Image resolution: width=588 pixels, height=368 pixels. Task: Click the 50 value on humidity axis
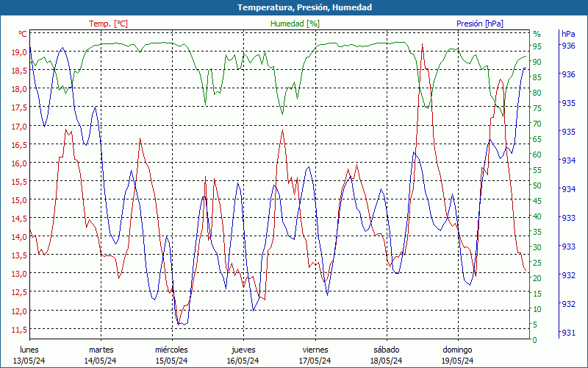coord(537,185)
